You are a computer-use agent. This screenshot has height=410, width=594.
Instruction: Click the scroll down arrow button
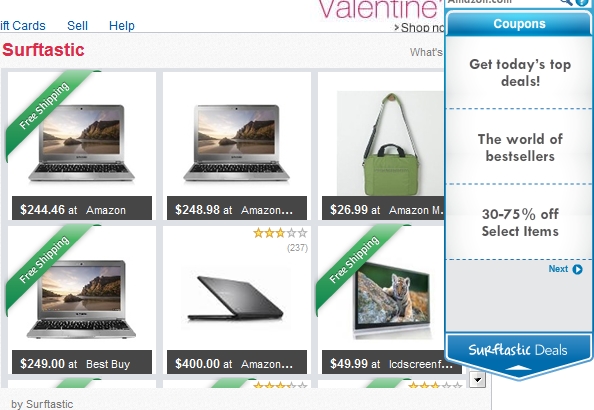pyautogui.click(x=477, y=380)
